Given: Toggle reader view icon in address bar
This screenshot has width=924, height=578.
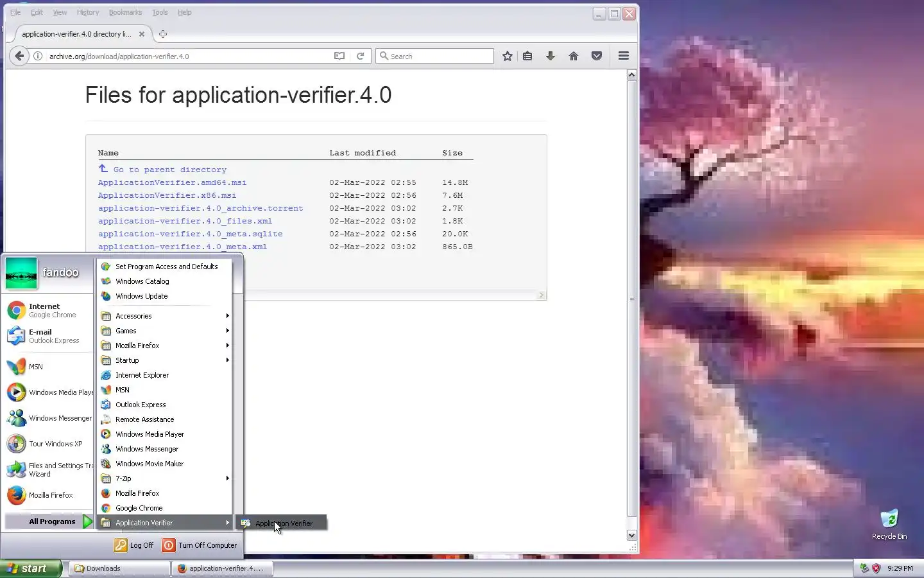Looking at the screenshot, I should [339, 56].
